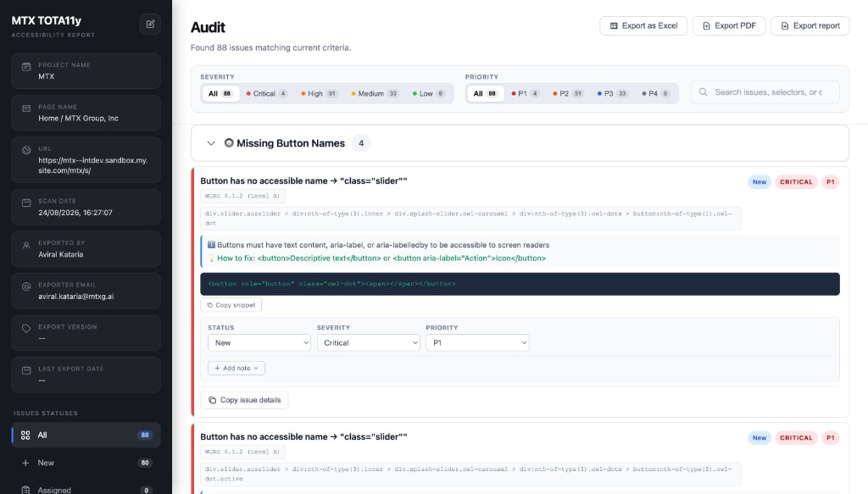
Task: Click the Search issues input field
Action: [x=765, y=92]
